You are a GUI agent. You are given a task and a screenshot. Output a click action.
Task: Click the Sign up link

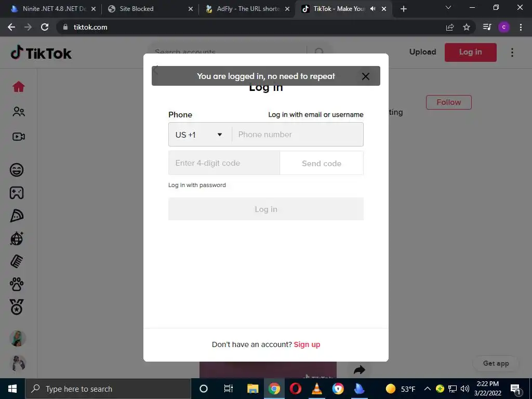pos(307,344)
